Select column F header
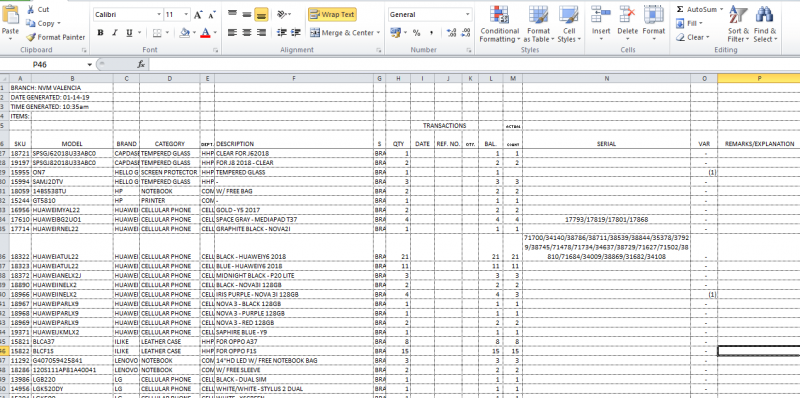 pos(294,78)
